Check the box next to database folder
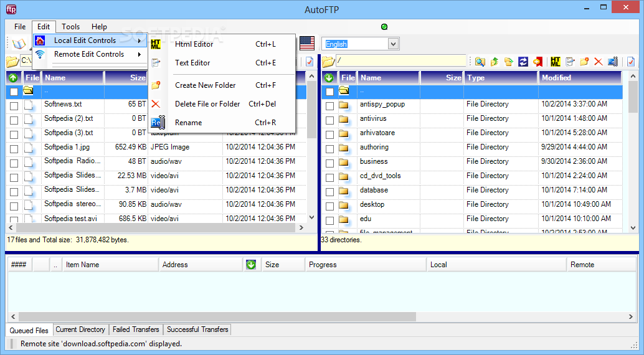644x355 pixels. point(329,192)
